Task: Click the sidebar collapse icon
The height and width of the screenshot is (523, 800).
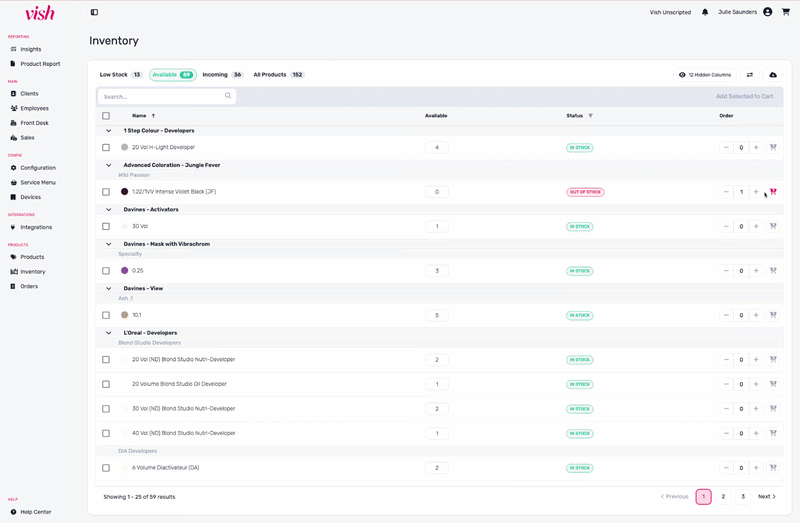Action: point(94,12)
